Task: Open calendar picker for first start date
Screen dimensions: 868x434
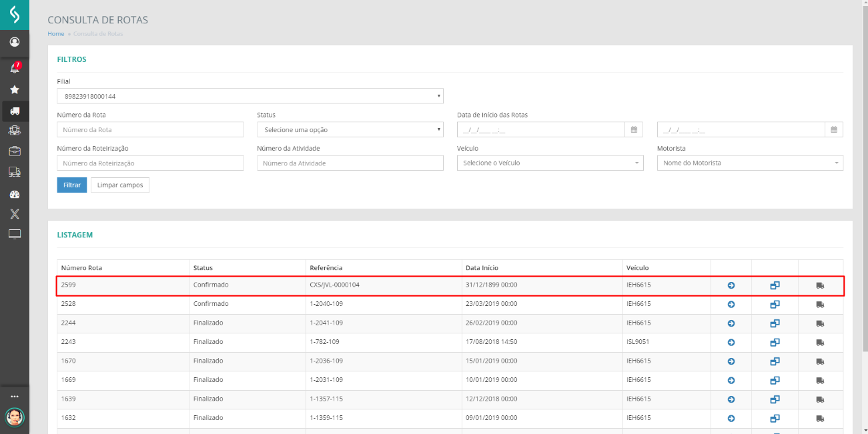Action: [x=634, y=129]
